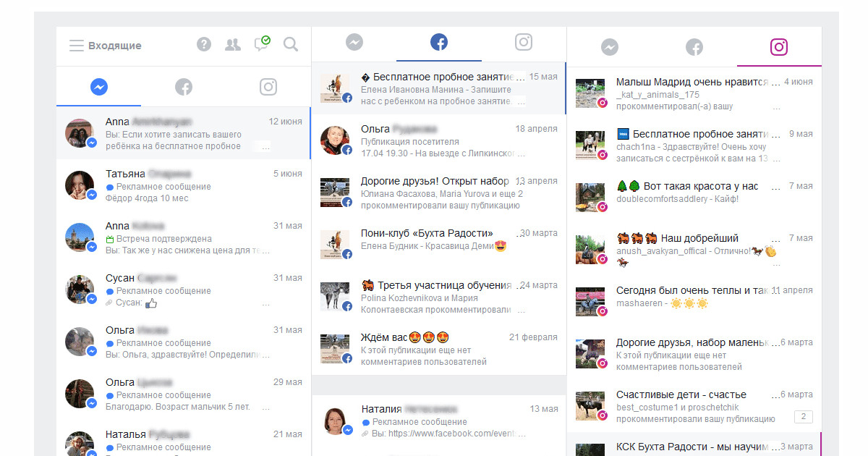
Task: Click calendar icon beside Встреча подтверждена
Action: (x=110, y=239)
